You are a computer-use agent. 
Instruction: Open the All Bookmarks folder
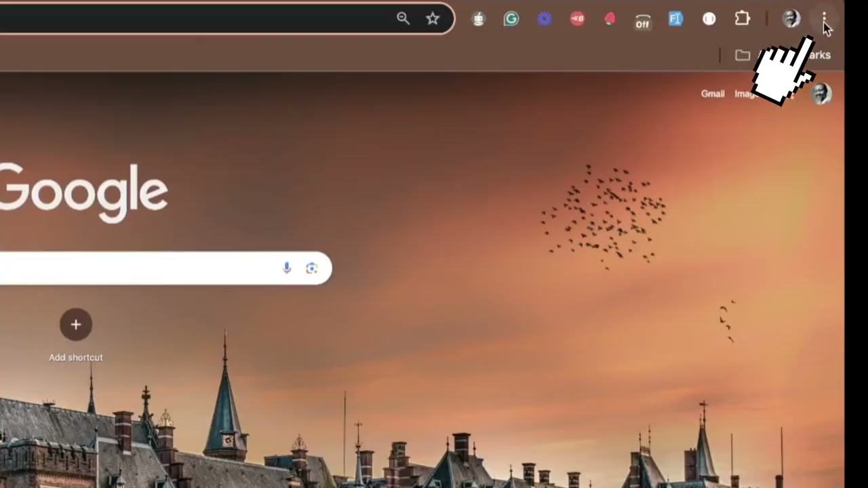click(x=783, y=55)
